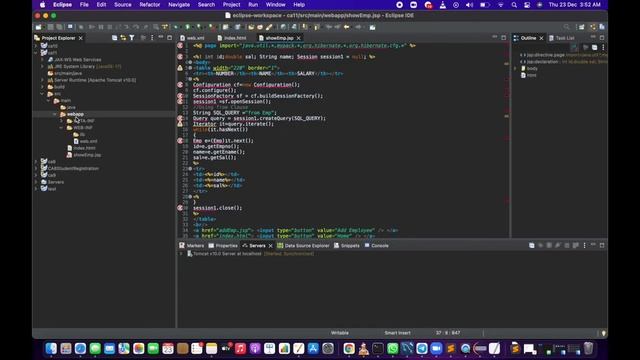Click error marker on session1.close() line

coord(180,208)
